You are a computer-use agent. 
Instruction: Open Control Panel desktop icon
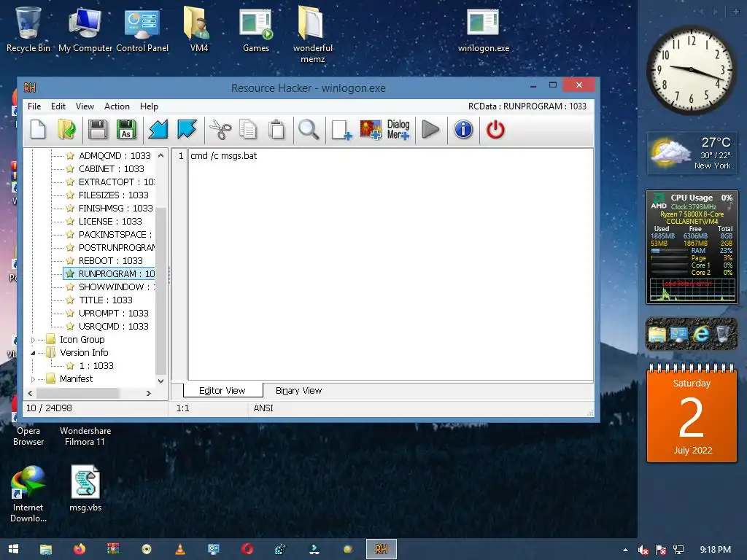(x=142, y=29)
